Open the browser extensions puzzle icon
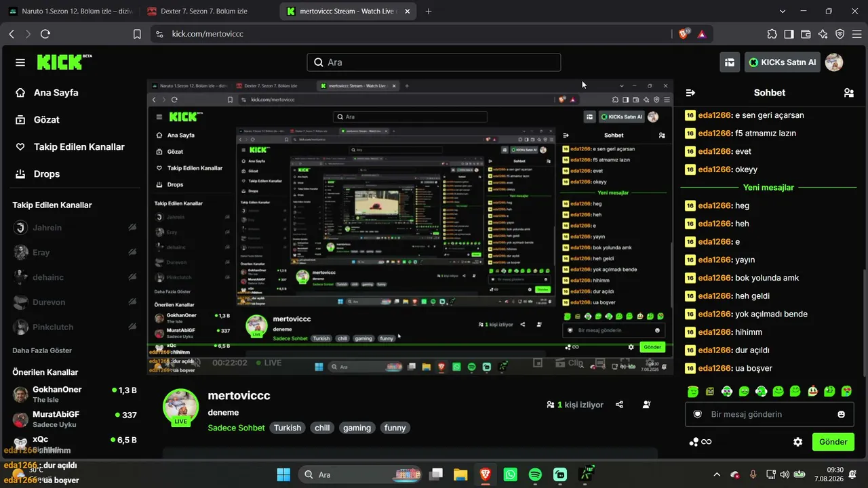 click(x=772, y=34)
